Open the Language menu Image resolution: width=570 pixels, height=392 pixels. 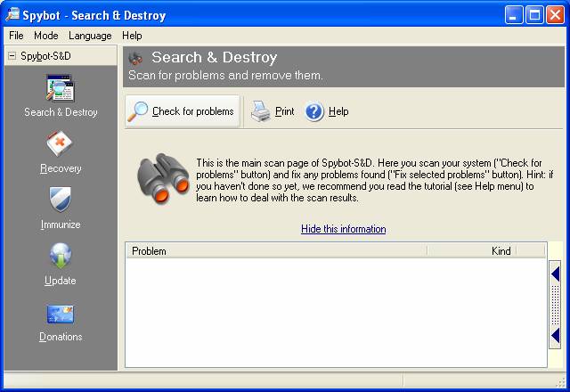[x=90, y=36]
